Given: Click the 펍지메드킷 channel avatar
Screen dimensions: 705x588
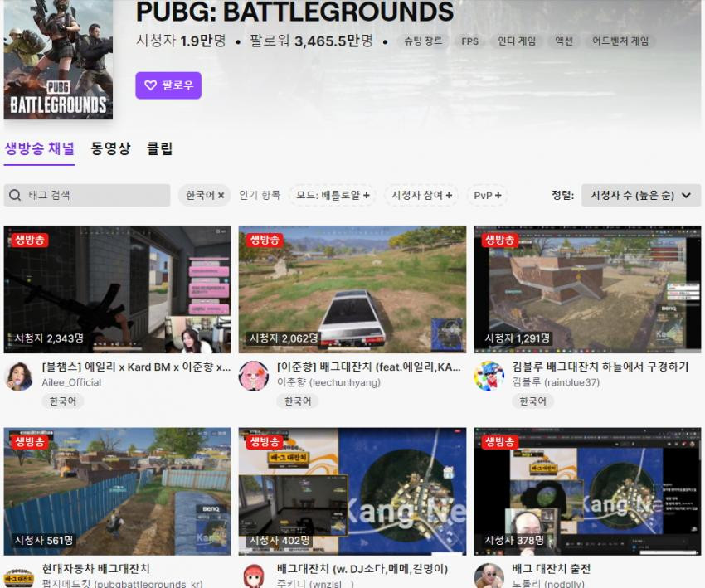Looking at the screenshot, I should [19, 576].
